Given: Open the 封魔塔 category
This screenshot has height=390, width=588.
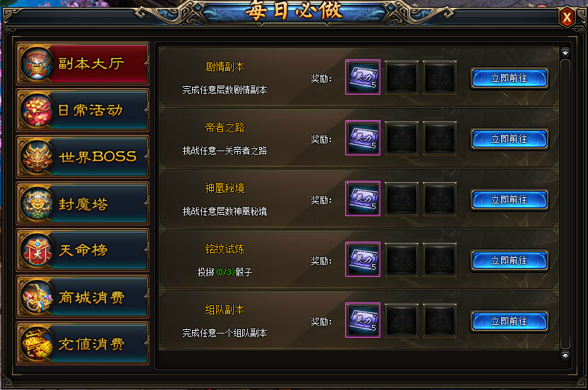Looking at the screenshot, I should (x=83, y=203).
